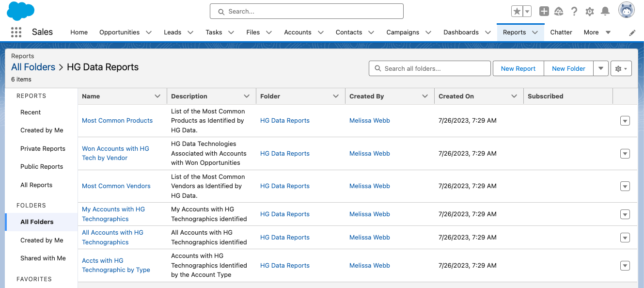Open row actions for All Accounts report
Viewport: 644px width, 288px height.
(625, 238)
